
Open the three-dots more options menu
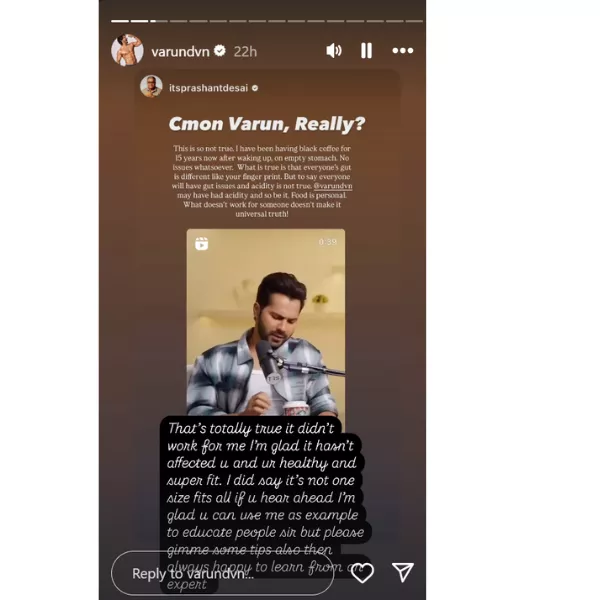pos(403,51)
